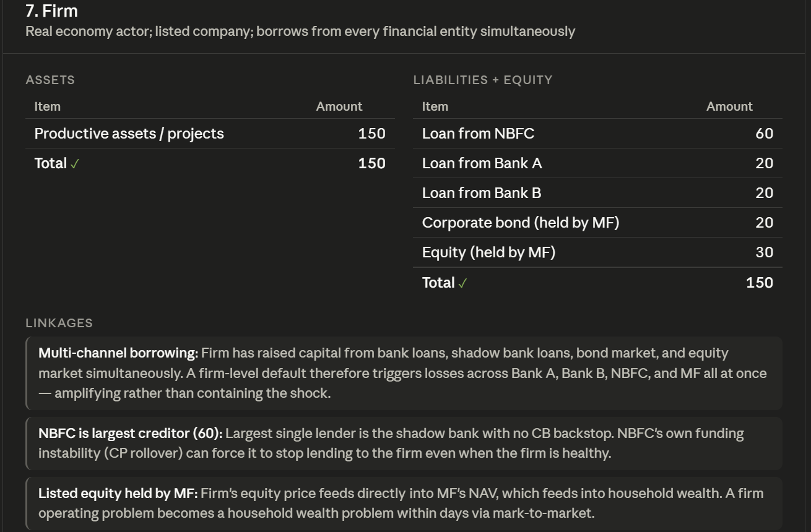This screenshot has width=811, height=532.
Task: Click the LIABILITIES + EQUITY section label
Action: click(x=483, y=80)
